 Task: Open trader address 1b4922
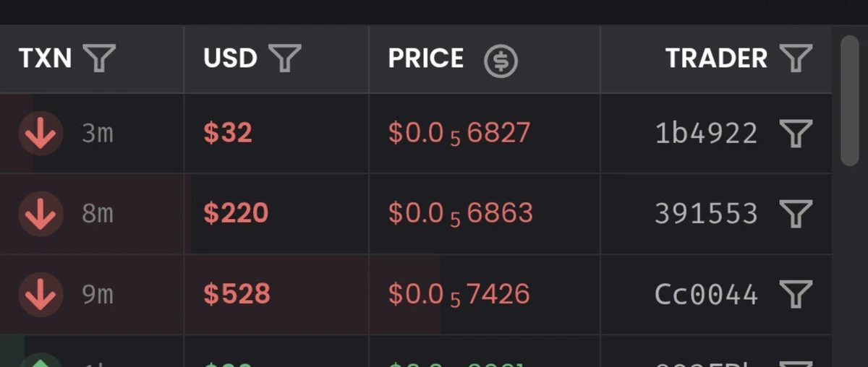706,134
